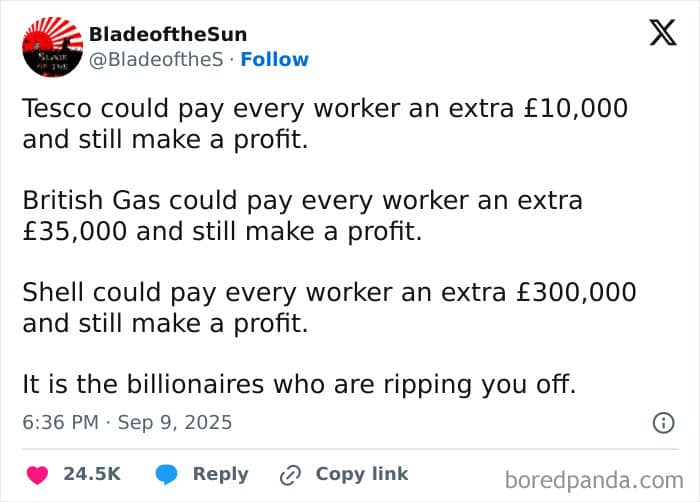This screenshot has width=700, height=502.
Task: Click the billionaires ripping you off line
Action: 300,384
